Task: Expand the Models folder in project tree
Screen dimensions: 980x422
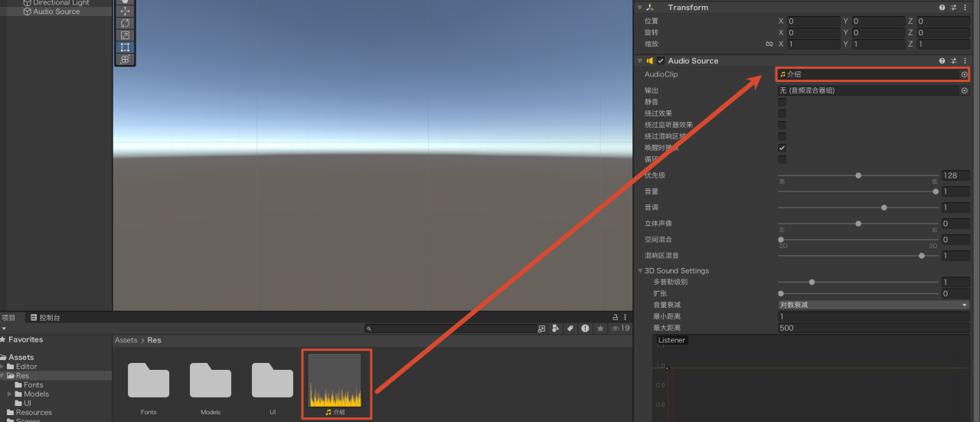Action: point(9,394)
